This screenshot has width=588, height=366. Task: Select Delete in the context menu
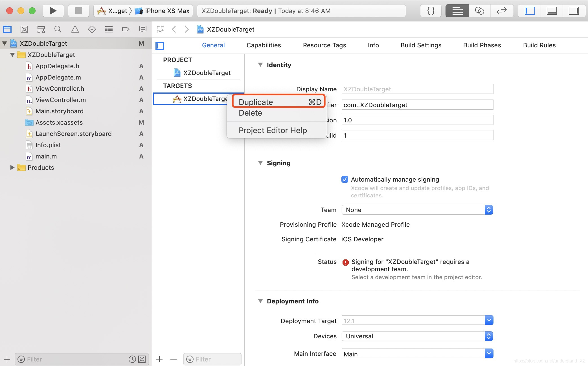tap(251, 113)
